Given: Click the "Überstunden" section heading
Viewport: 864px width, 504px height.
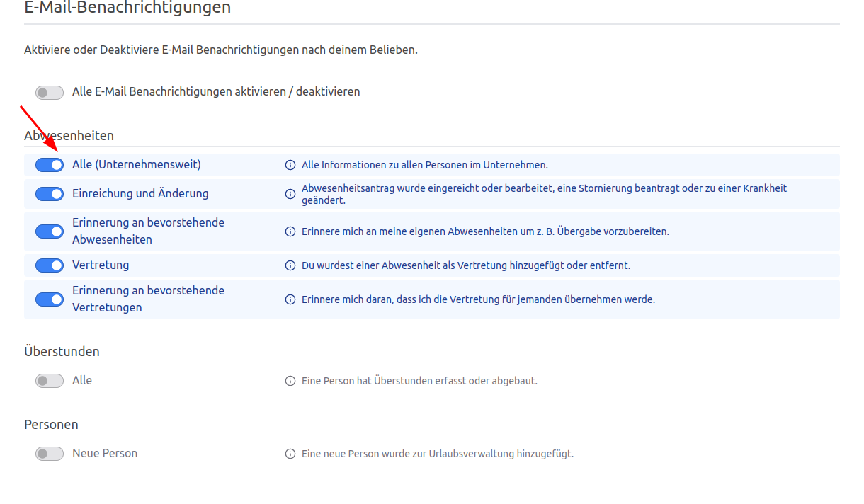Looking at the screenshot, I should (x=62, y=351).
